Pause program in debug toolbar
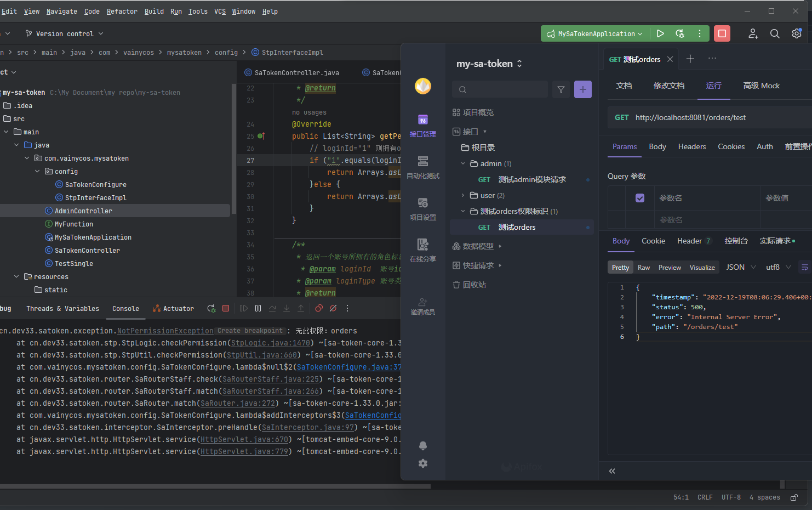 coord(258,308)
